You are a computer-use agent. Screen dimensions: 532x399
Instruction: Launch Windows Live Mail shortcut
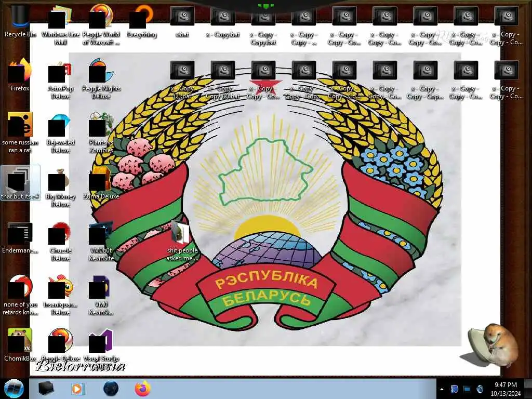[60, 24]
